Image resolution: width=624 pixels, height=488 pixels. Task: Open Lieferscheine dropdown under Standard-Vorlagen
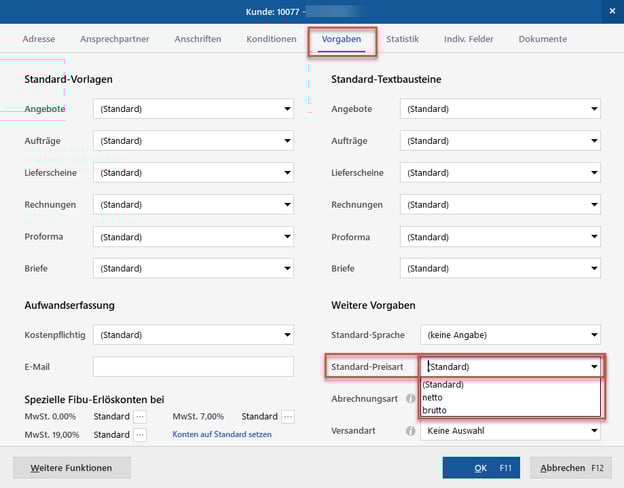(193, 172)
